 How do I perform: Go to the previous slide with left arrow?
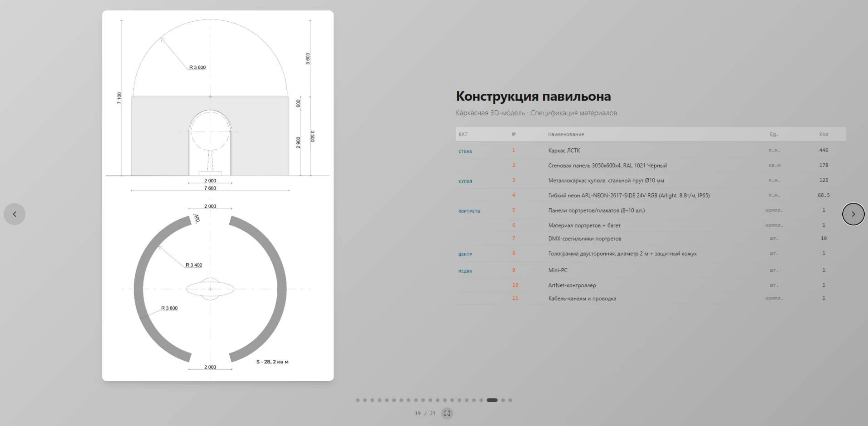(x=14, y=214)
